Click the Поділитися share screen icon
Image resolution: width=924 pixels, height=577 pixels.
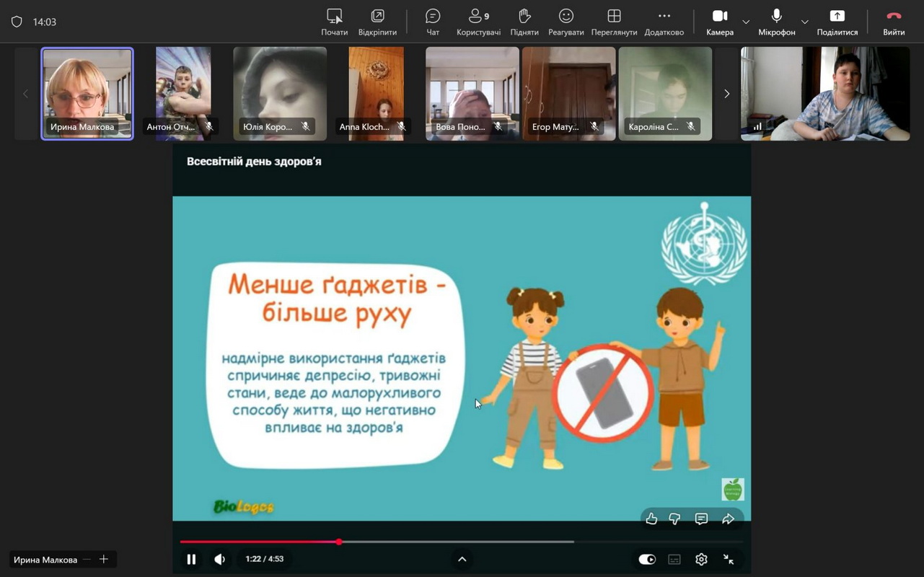[x=837, y=22]
